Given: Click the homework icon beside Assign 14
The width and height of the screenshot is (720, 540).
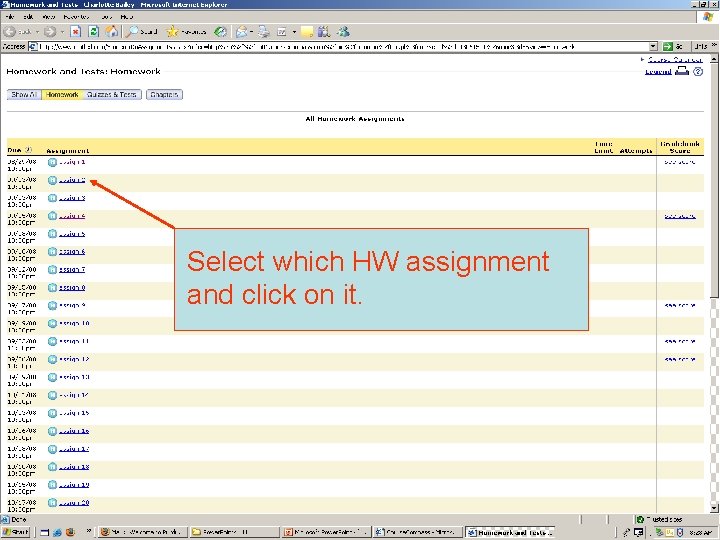Looking at the screenshot, I should pyautogui.click(x=52, y=395).
